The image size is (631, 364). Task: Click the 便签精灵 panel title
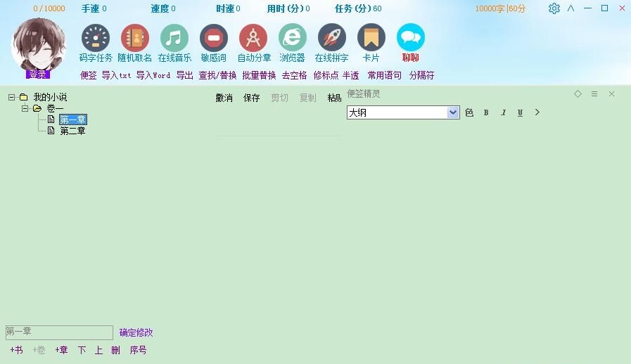[364, 93]
